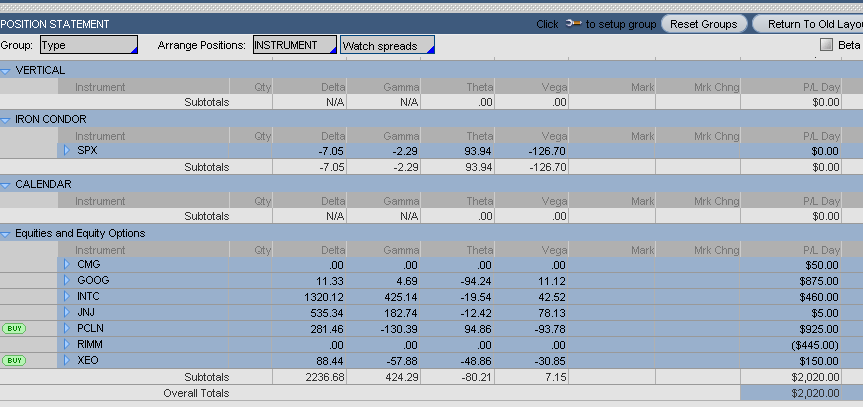Viewport: 863px width, 407px height.
Task: Expand the RIMM position row arrow
Action: (67, 344)
